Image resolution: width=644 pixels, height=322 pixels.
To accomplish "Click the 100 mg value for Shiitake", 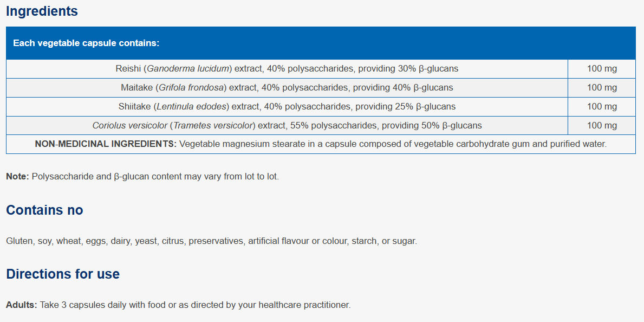I will 602,106.
